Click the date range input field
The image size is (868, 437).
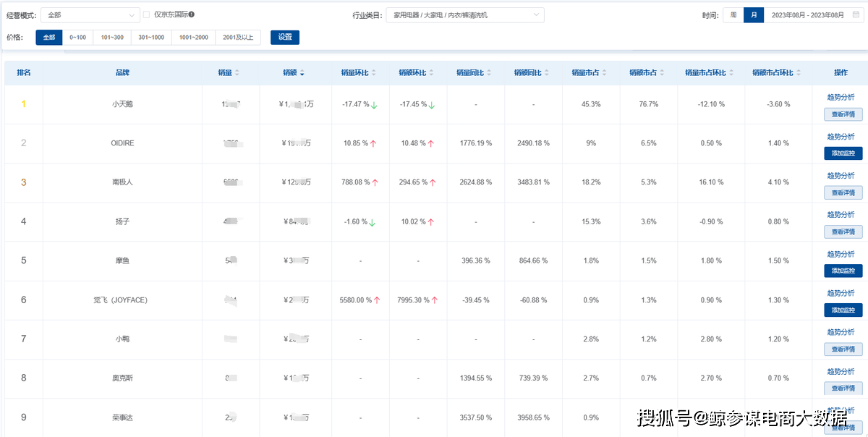[807, 15]
